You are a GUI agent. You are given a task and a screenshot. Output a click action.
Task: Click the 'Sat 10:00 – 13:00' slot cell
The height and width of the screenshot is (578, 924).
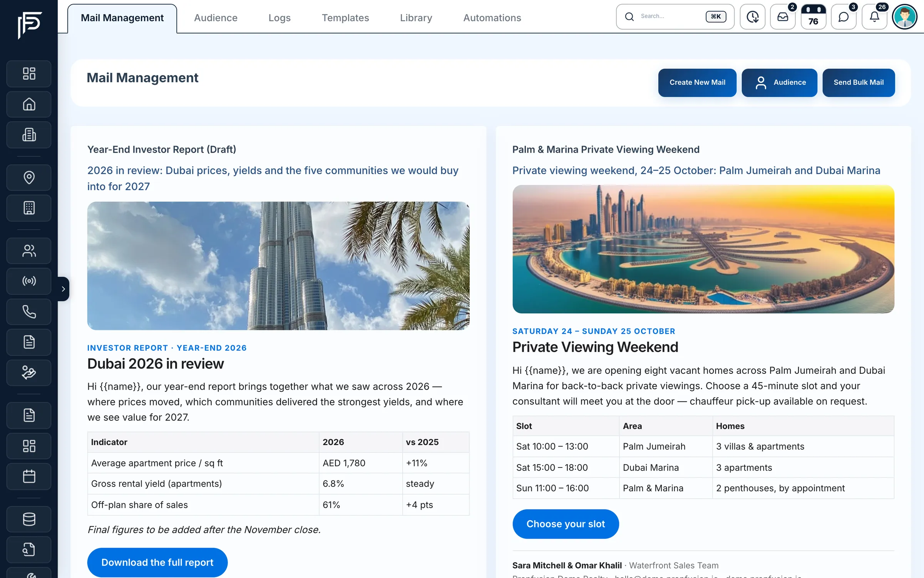[566, 446]
